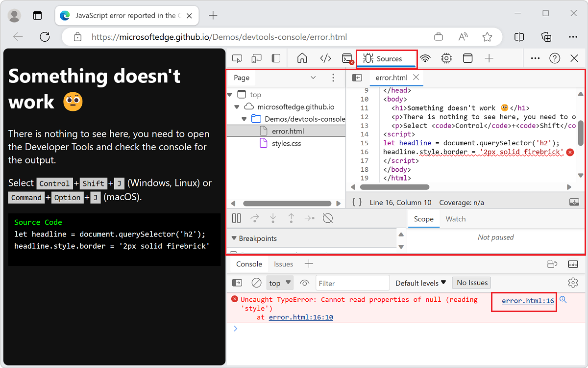The height and width of the screenshot is (368, 588).
Task: Open the top JavaScript context dropdown
Action: (x=279, y=283)
